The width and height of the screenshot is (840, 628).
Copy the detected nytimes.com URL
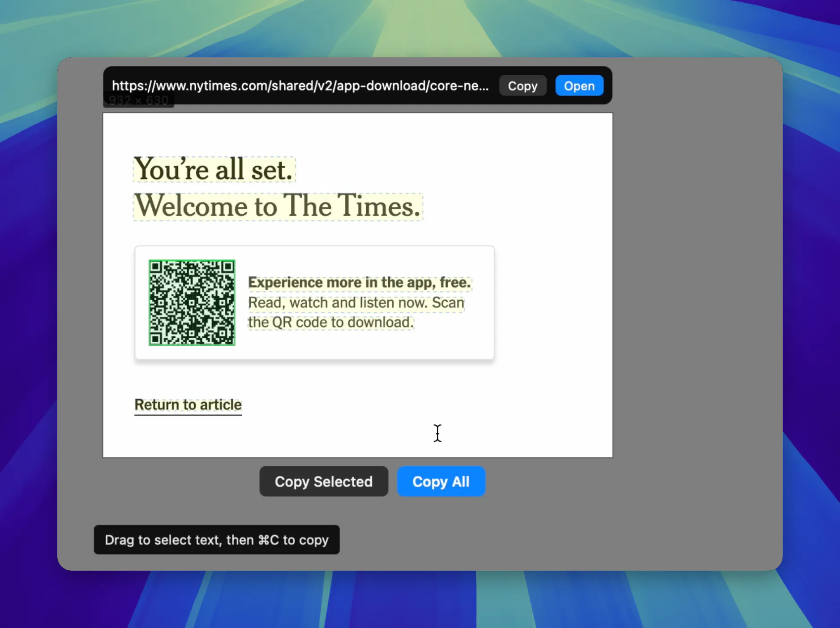[523, 86]
